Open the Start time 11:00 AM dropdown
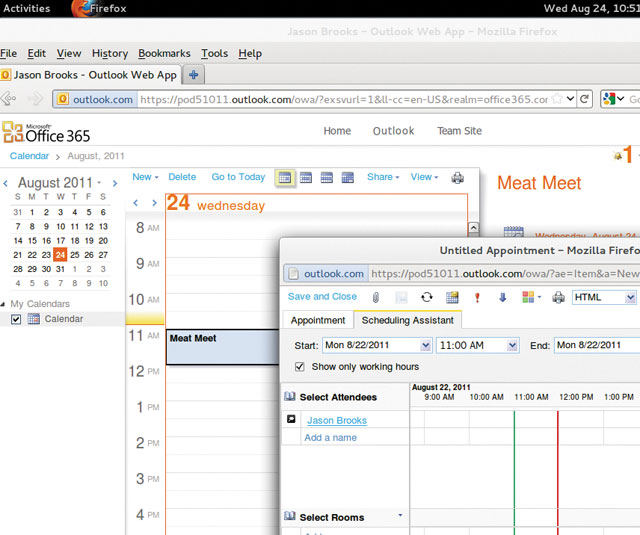The width and height of the screenshot is (640, 535). point(512,346)
